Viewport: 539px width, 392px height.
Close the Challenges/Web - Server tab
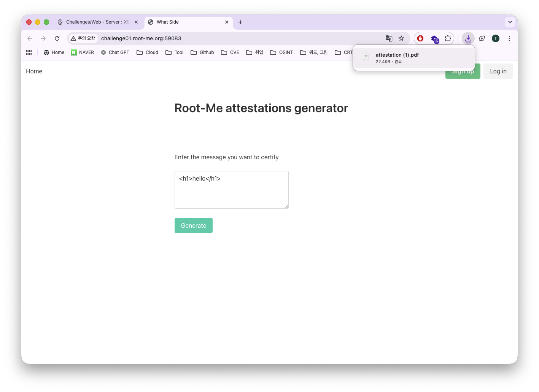click(x=136, y=22)
